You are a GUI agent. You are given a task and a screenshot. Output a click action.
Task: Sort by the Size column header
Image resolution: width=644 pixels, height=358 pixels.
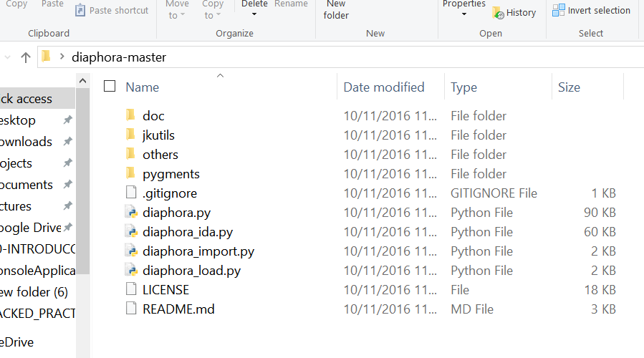click(569, 87)
